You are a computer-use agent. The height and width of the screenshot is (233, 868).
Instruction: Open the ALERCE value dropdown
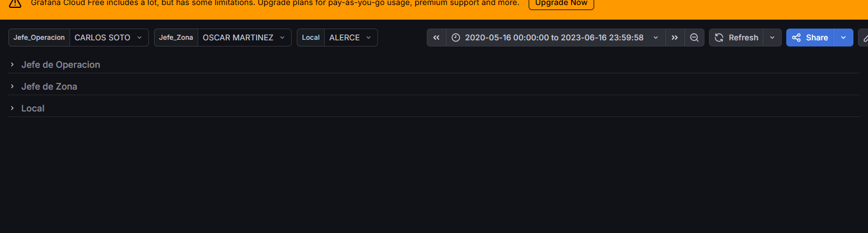[351, 38]
